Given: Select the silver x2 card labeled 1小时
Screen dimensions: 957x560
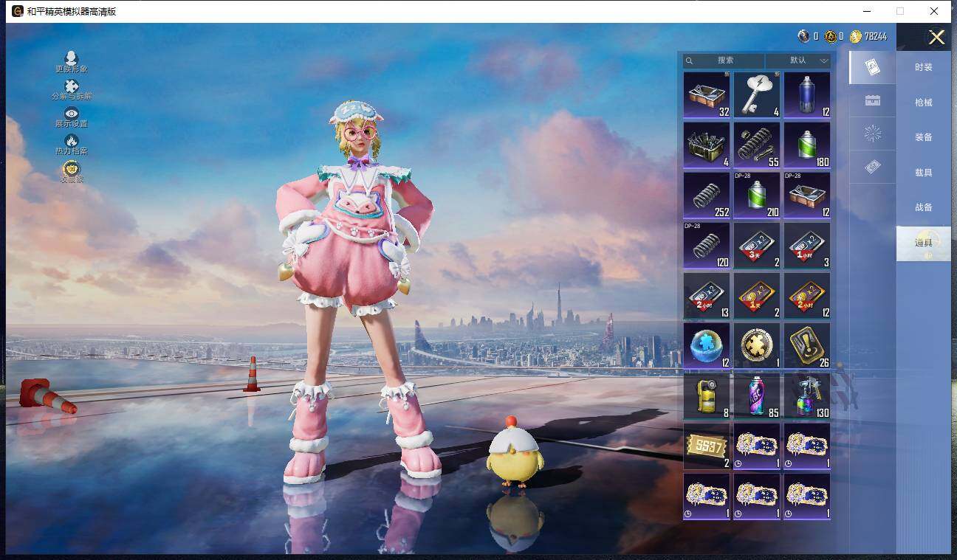Looking at the screenshot, I should [807, 246].
